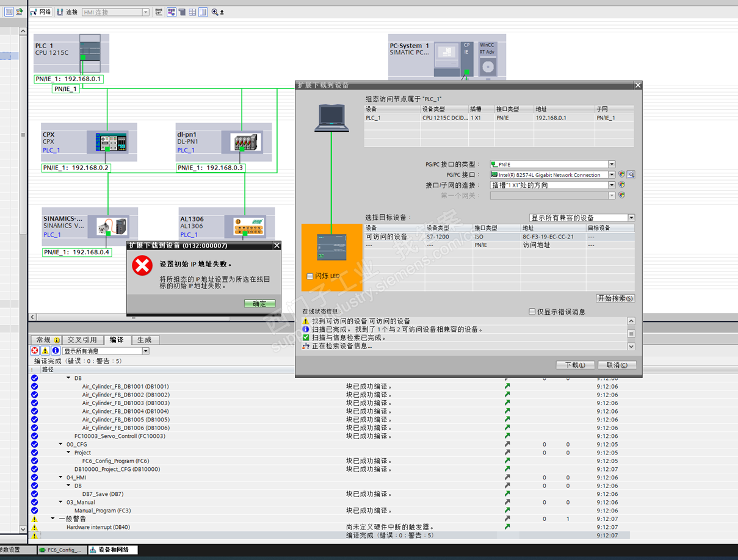Open the 设备和网络 tab in bottom bar

click(x=112, y=550)
